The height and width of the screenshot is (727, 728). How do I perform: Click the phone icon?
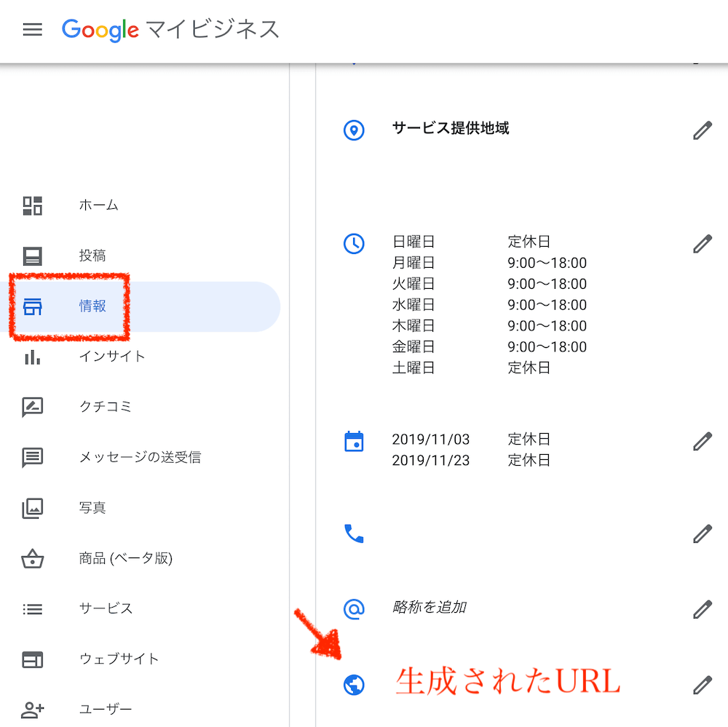354,534
